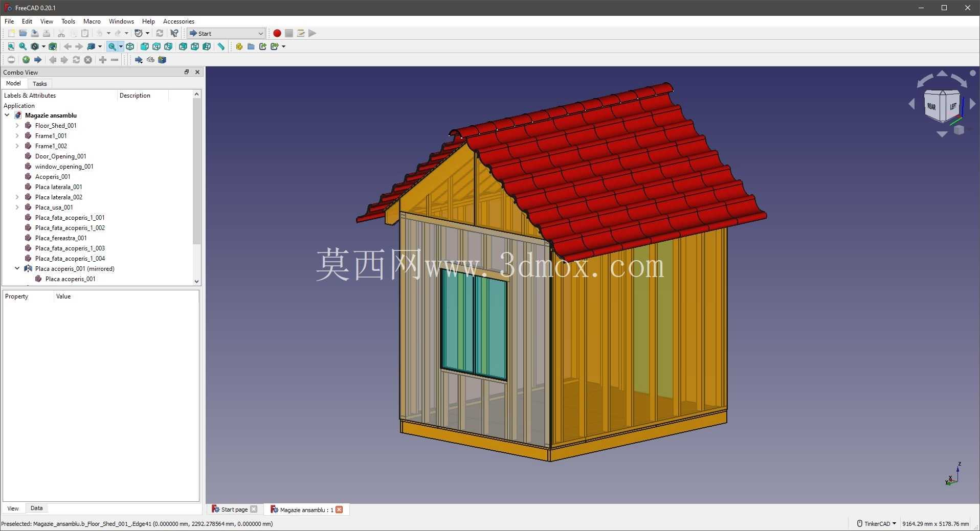This screenshot has width=980, height=531.
Task: Set right view cube icon
Action: tap(168, 47)
